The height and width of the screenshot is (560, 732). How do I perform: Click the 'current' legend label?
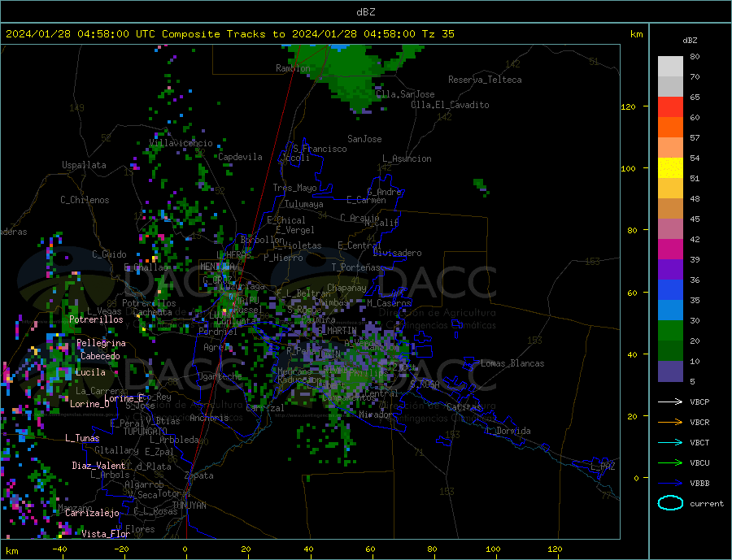click(x=707, y=504)
